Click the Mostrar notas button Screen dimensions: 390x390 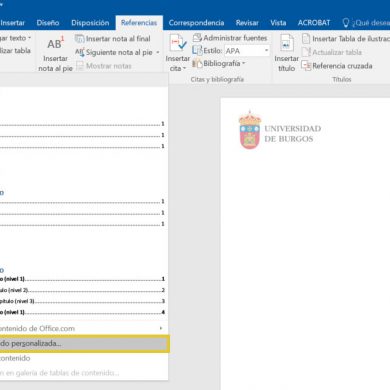pos(104,66)
